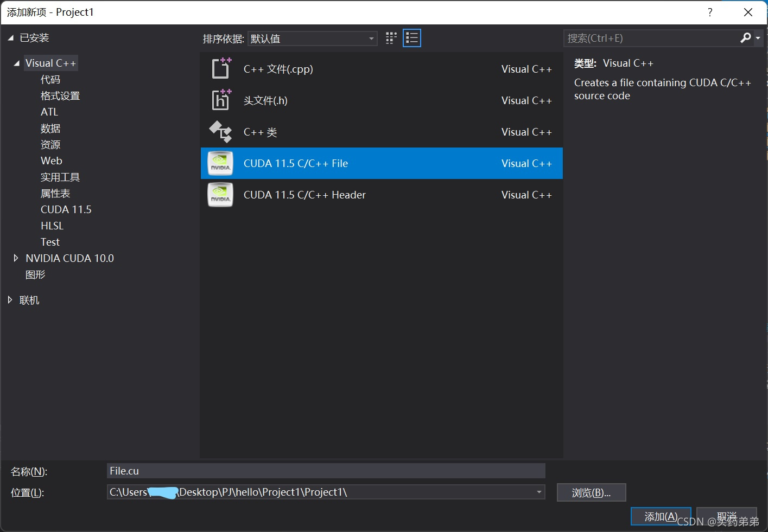Select the ATL category
Image resolution: width=768 pixels, height=532 pixels.
click(x=49, y=112)
